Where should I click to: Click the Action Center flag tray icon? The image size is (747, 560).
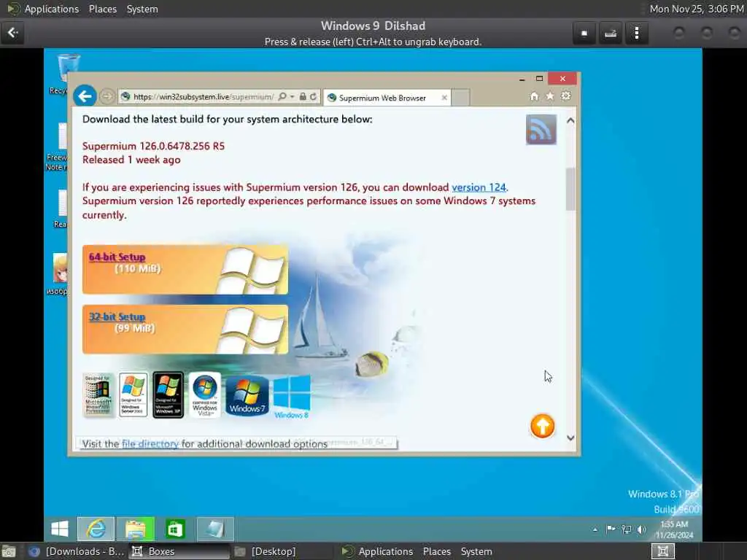611,529
